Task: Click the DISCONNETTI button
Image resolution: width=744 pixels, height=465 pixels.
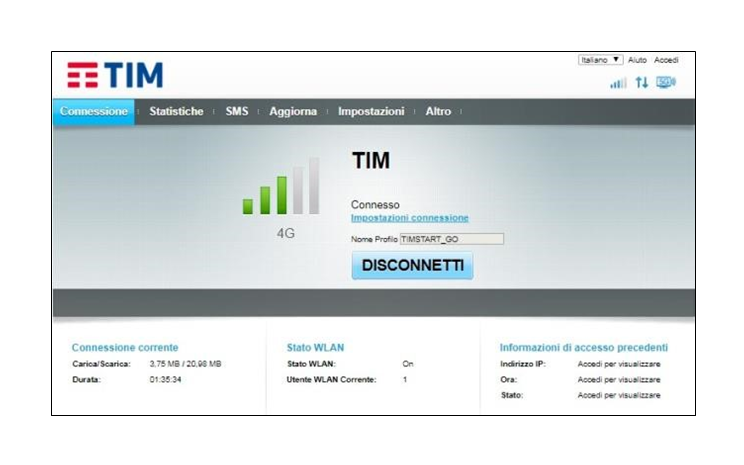Action: (x=412, y=265)
